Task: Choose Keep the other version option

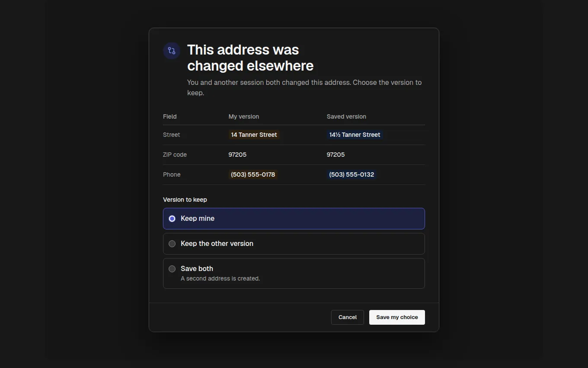Action: coord(294,244)
